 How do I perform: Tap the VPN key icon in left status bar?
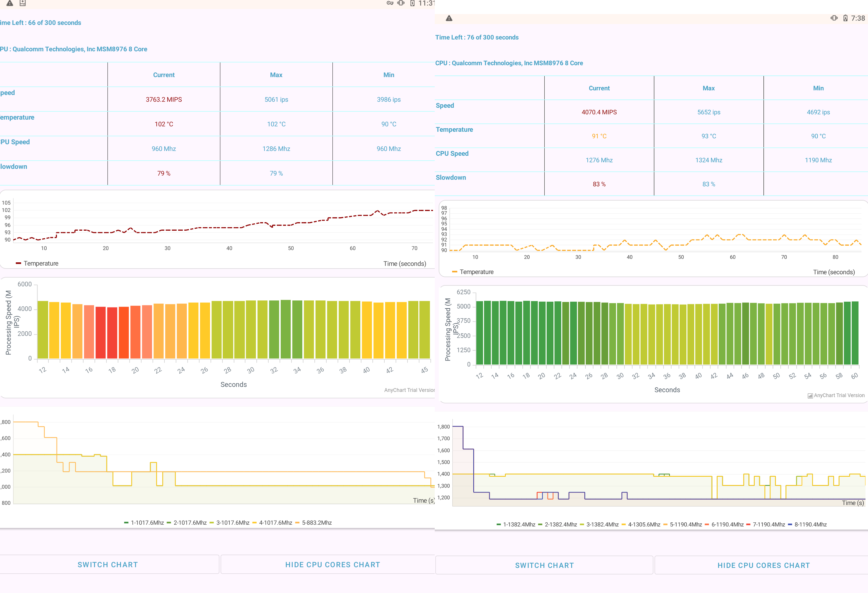coord(390,3)
